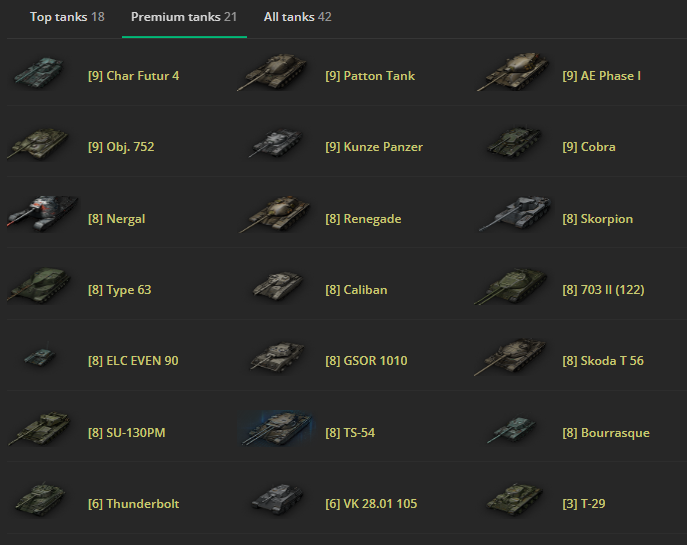
Task: Click the ELC EVEN 90 tank icon
Action: pos(39,355)
